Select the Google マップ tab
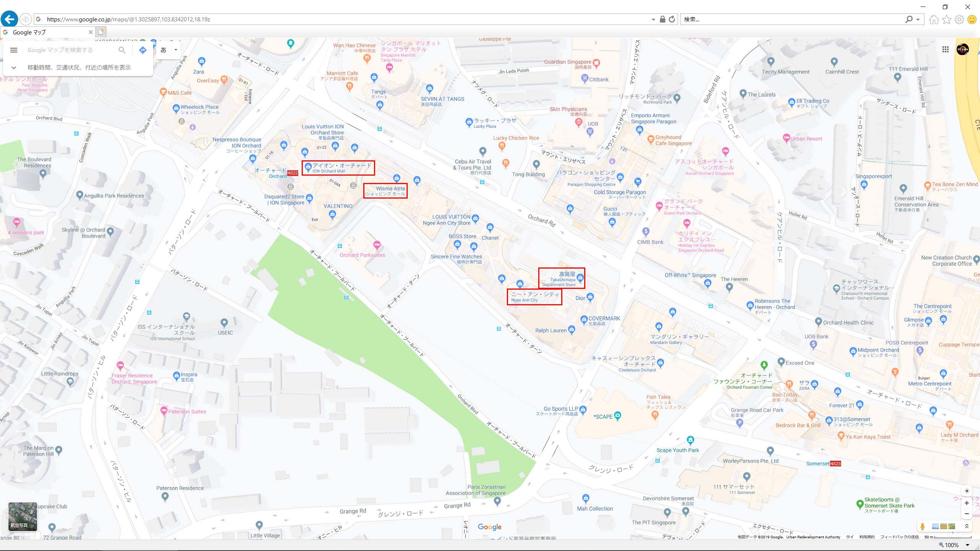Screen dimensions: 980x551 pos(48,33)
